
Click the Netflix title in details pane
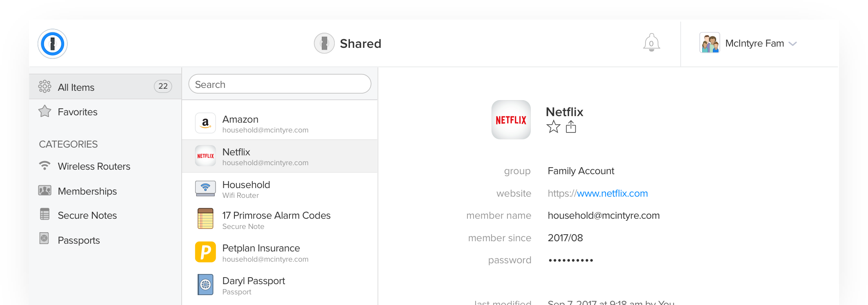[564, 112]
